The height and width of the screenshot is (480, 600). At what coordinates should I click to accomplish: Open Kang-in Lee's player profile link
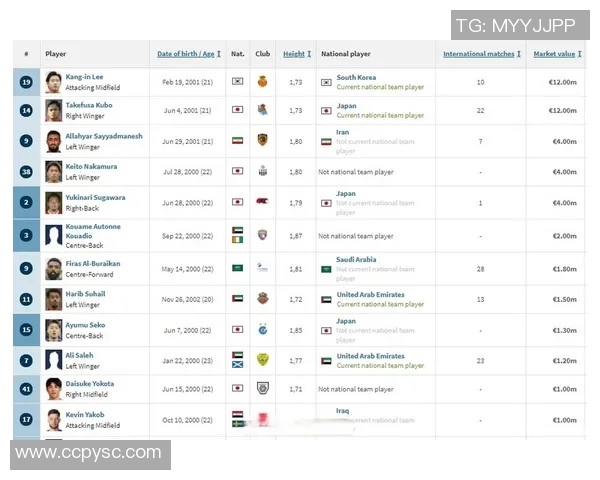tap(85, 77)
